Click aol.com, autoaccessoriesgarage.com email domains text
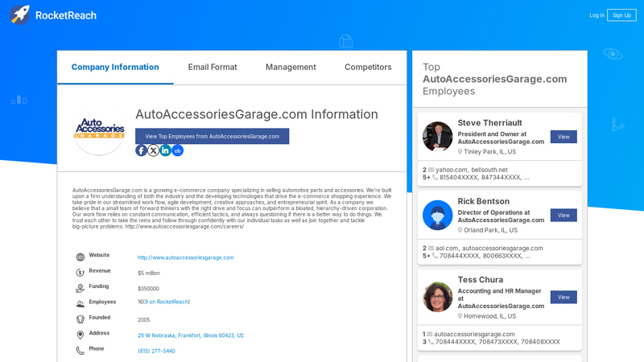Viewport: 644px width, 362px height. [x=489, y=248]
